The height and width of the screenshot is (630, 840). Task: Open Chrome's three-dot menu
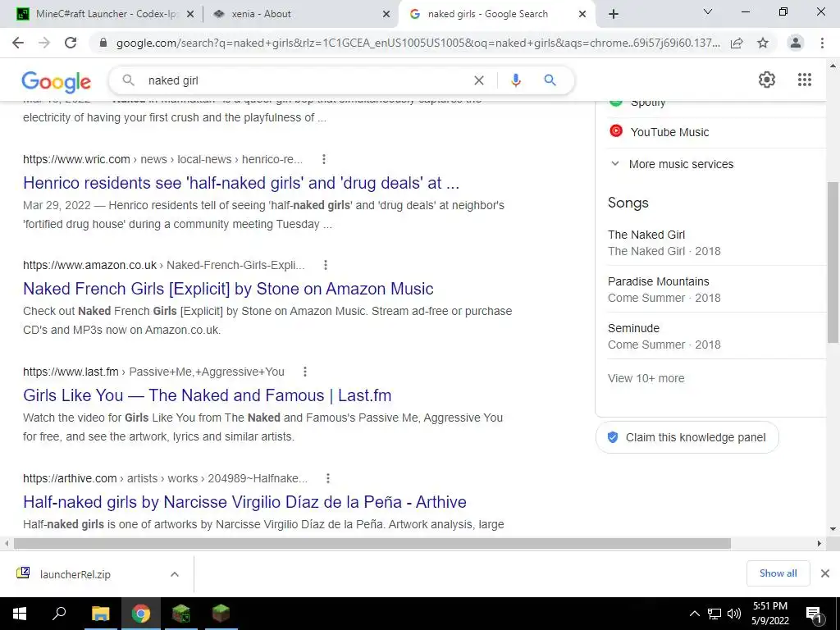[x=822, y=43]
